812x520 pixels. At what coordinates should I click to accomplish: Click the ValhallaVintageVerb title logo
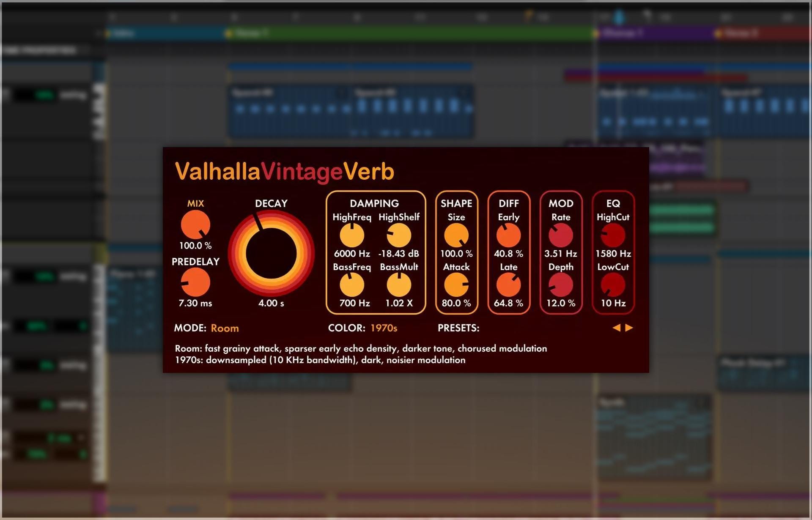pos(285,172)
